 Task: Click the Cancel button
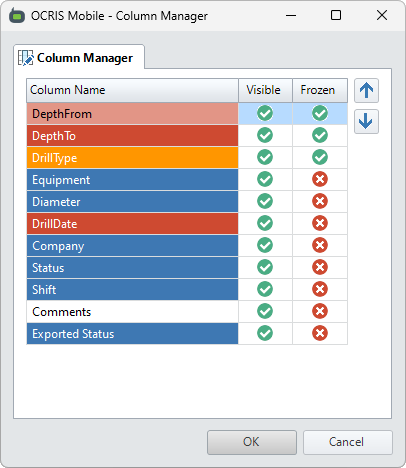tap(348, 442)
